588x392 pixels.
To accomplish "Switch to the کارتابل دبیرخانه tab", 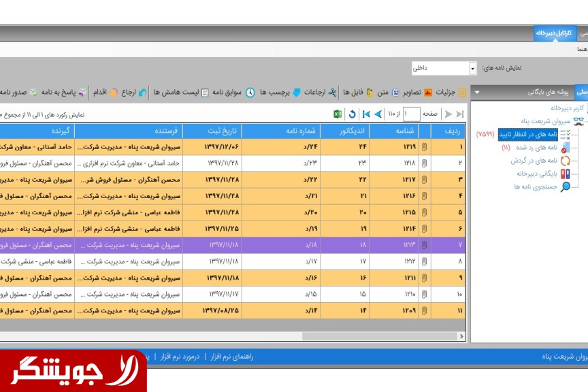I will tap(555, 33).
